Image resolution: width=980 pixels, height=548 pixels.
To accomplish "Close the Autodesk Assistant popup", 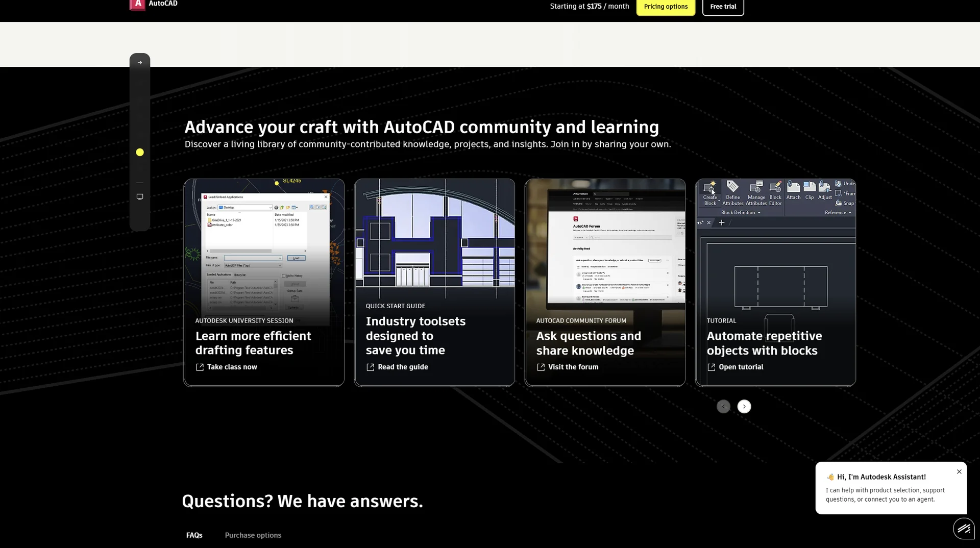I will 959,472.
